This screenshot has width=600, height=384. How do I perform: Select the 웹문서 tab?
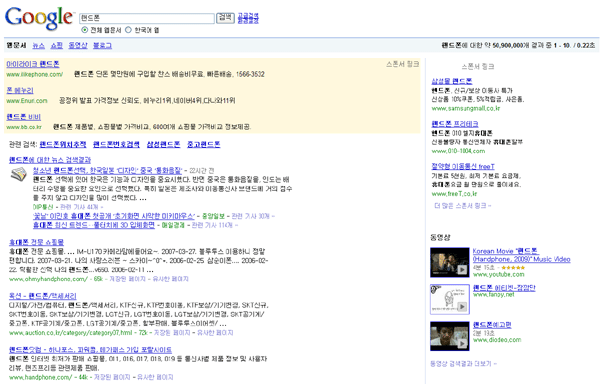coord(16,46)
